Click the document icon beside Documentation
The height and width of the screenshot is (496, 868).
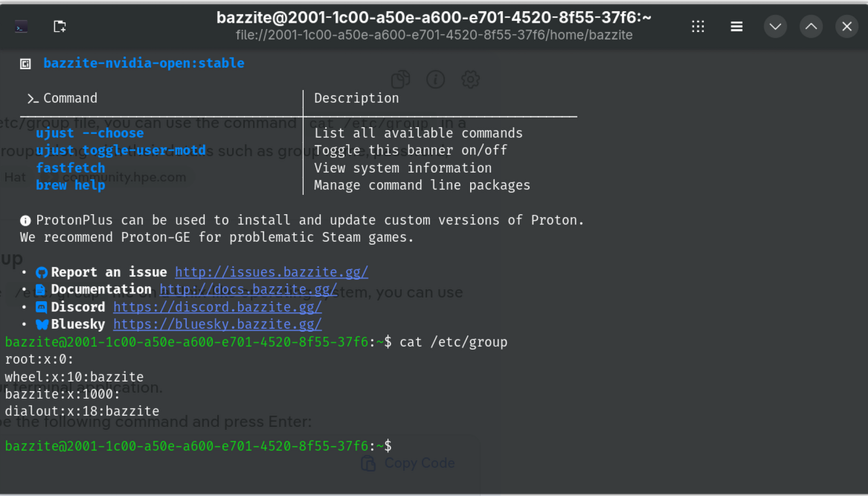point(42,289)
